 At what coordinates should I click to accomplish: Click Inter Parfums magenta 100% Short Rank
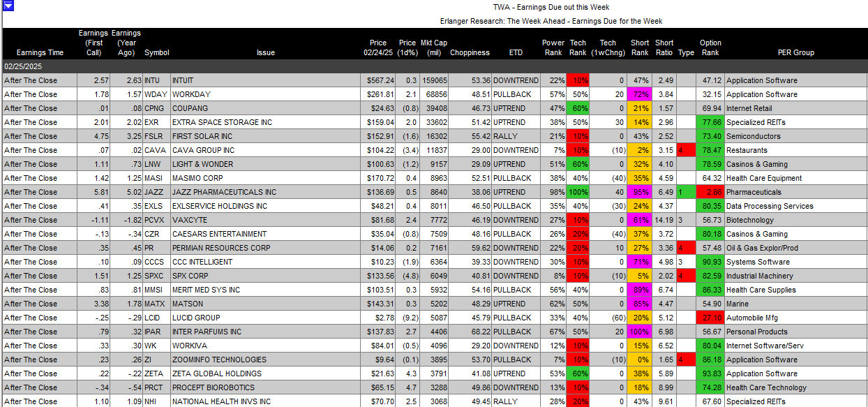point(640,332)
